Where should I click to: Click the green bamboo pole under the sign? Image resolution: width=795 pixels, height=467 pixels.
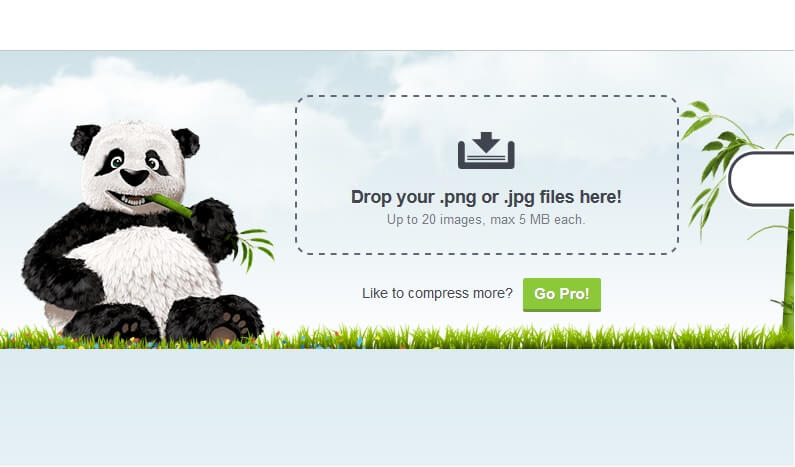click(788, 269)
